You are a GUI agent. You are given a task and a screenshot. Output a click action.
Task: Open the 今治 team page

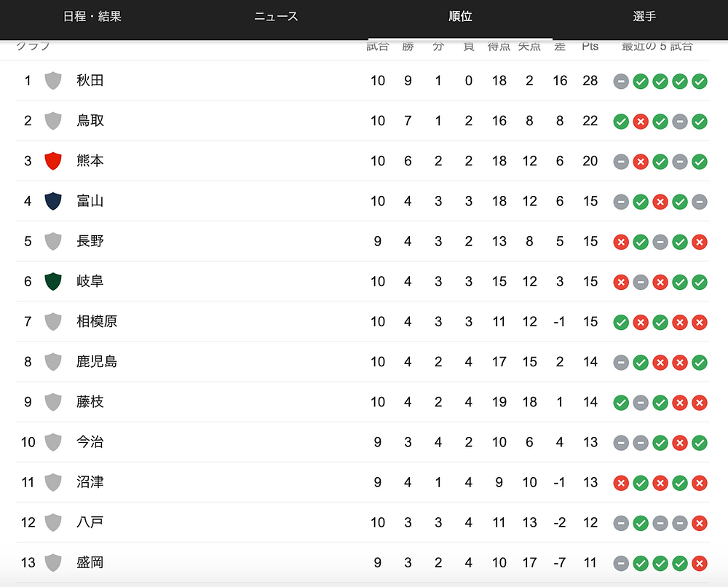(90, 441)
